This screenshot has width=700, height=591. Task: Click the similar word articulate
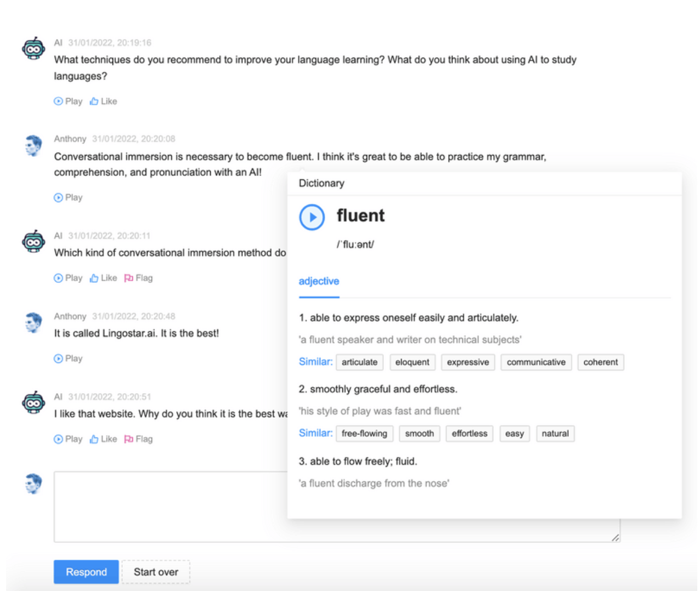359,362
